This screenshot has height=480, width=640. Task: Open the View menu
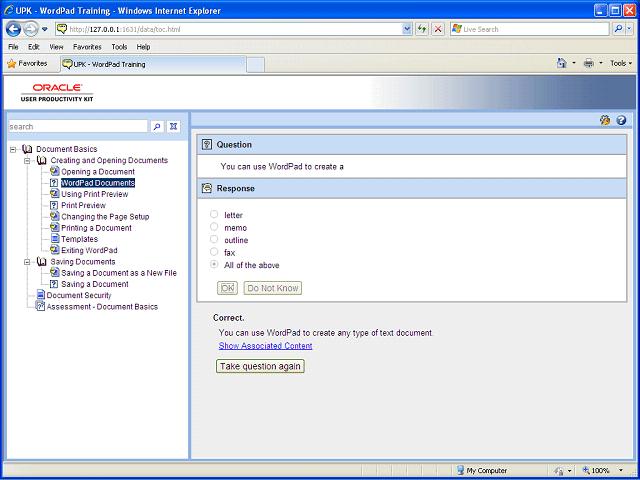(x=56, y=47)
